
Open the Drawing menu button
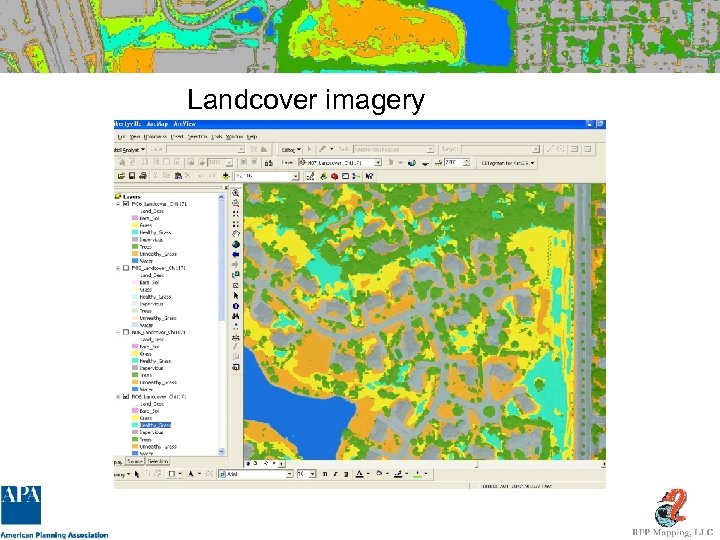pos(122,474)
